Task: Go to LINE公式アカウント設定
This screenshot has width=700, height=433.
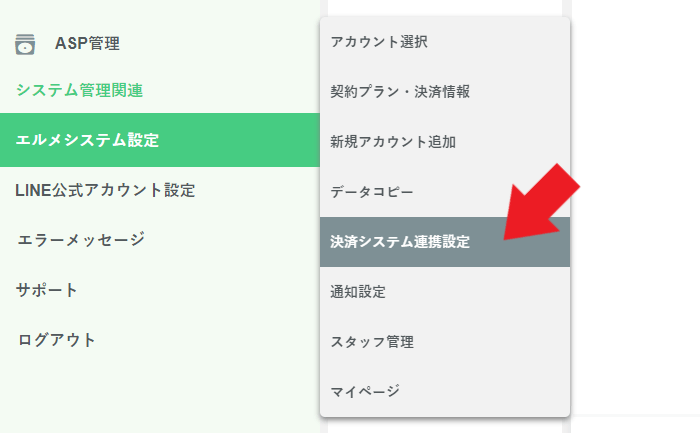Action: 105,190
